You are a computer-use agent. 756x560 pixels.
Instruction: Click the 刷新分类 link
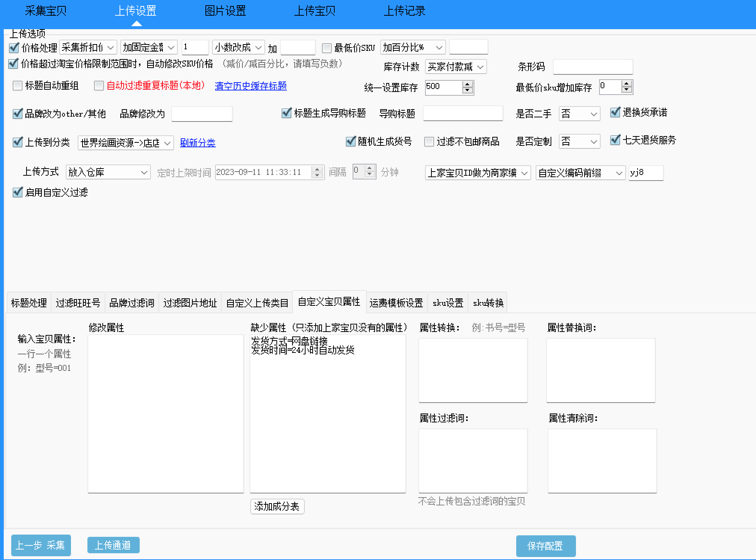(198, 143)
